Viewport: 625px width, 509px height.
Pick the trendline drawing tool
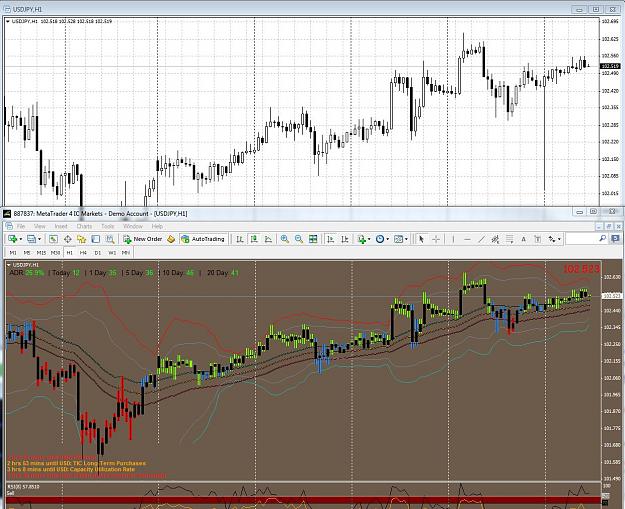coord(482,239)
